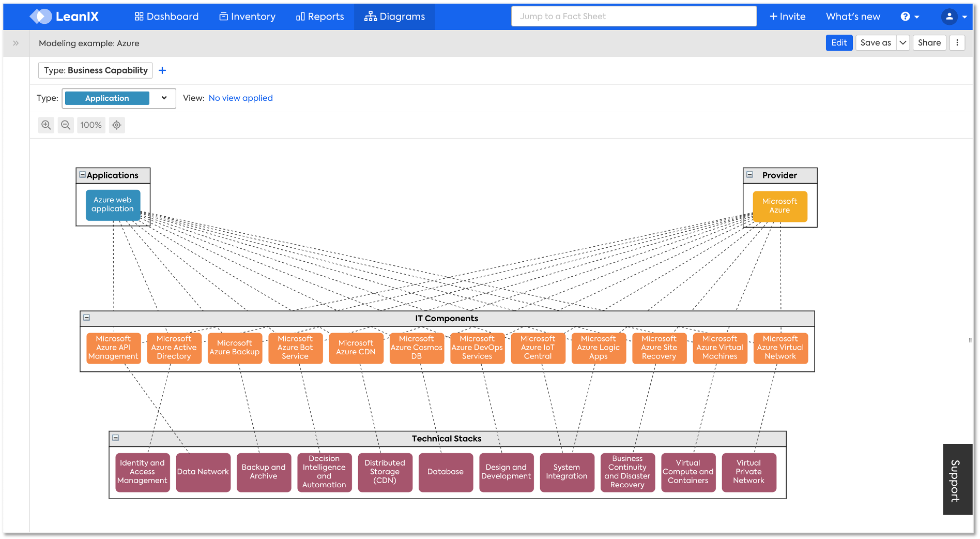
Task: Go to the Inventory tab
Action: tap(248, 17)
